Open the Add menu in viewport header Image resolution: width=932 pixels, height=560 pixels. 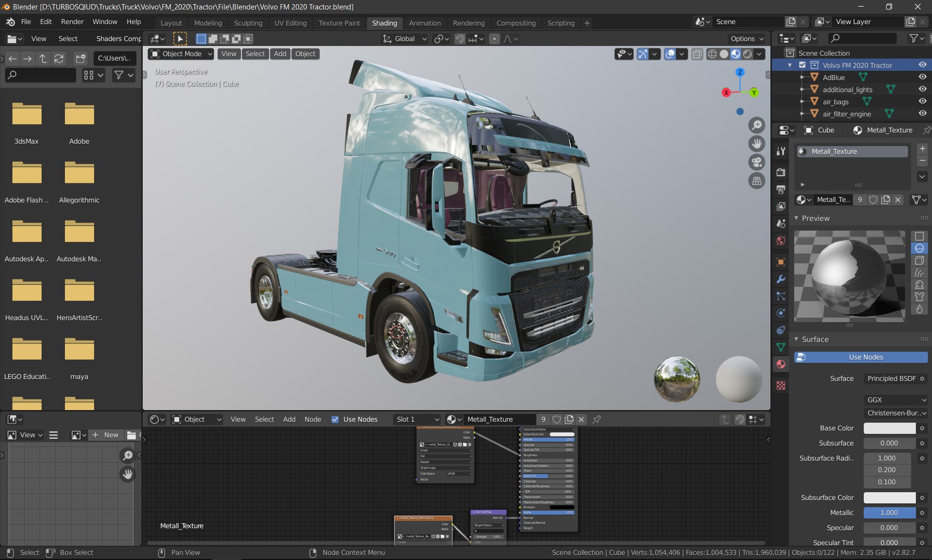(280, 54)
